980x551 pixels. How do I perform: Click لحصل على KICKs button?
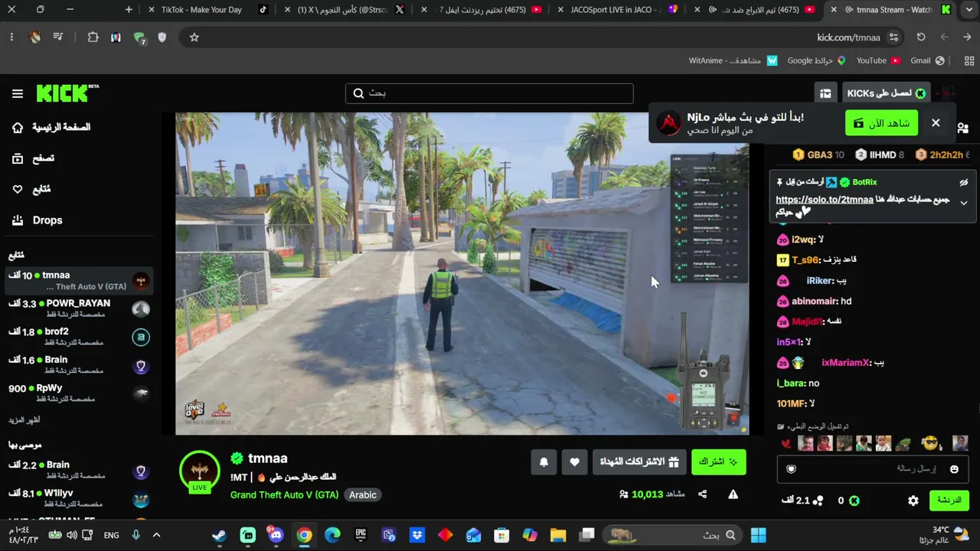[x=886, y=93]
